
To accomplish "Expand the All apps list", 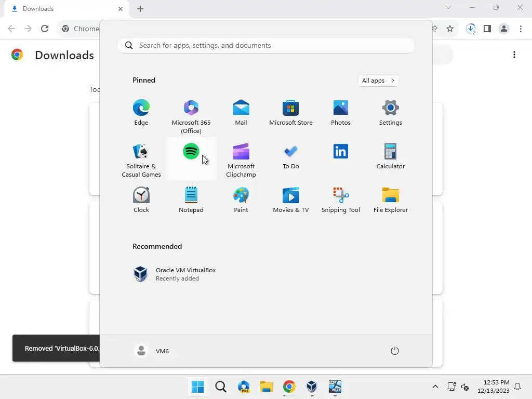I will click(378, 81).
